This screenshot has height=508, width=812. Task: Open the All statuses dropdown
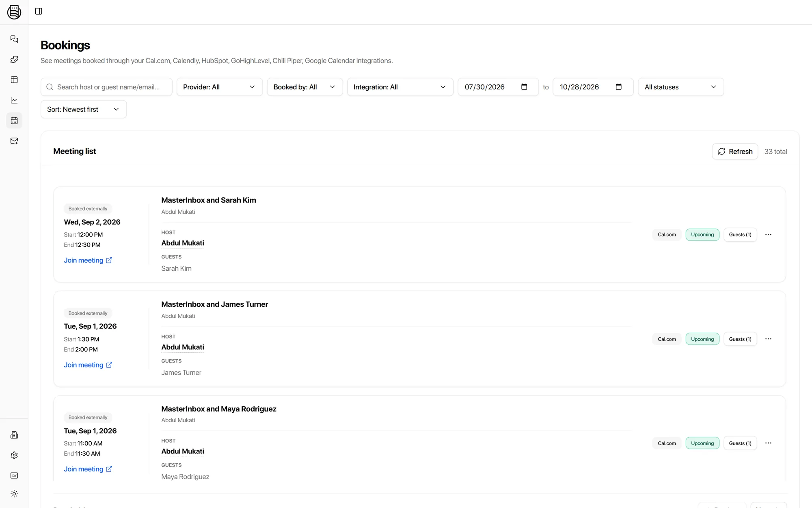pos(681,87)
